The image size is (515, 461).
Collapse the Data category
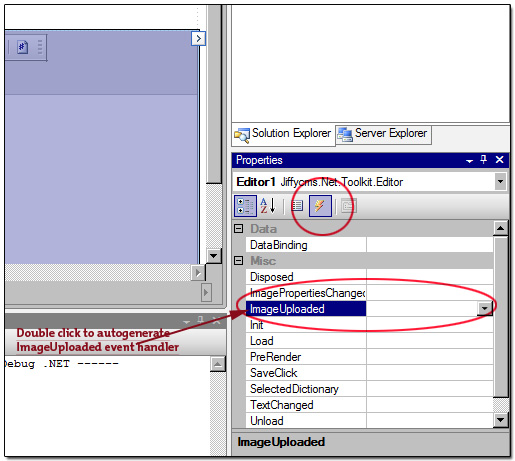(238, 228)
